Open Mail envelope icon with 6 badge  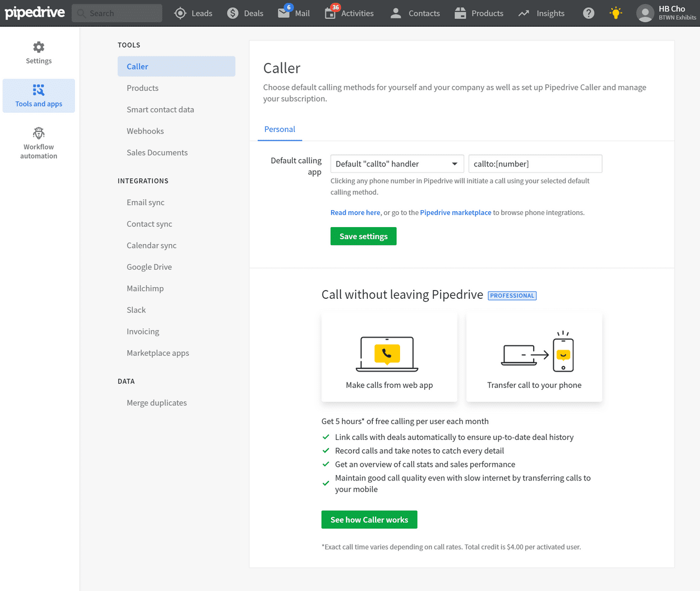(x=284, y=12)
